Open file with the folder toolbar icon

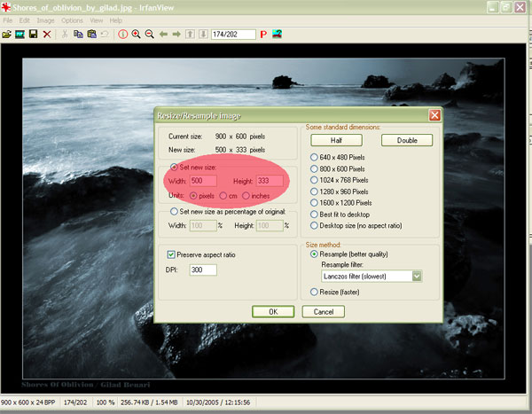point(6,35)
